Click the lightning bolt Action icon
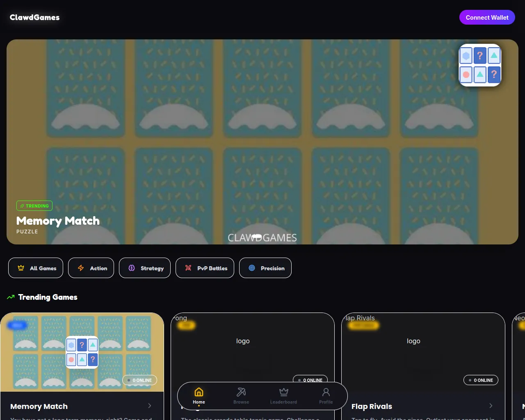The width and height of the screenshot is (525, 420). [x=81, y=268]
